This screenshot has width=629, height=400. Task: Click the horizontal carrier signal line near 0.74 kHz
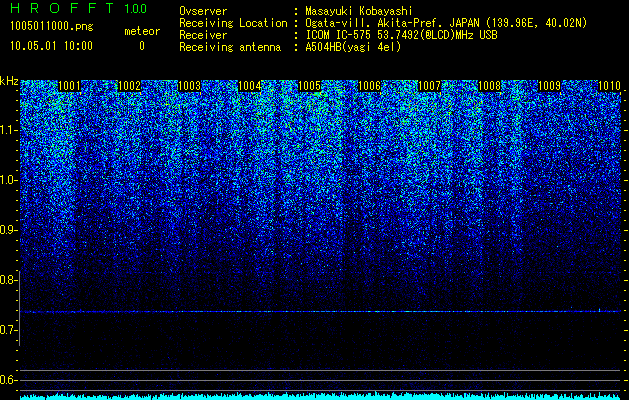point(320,311)
